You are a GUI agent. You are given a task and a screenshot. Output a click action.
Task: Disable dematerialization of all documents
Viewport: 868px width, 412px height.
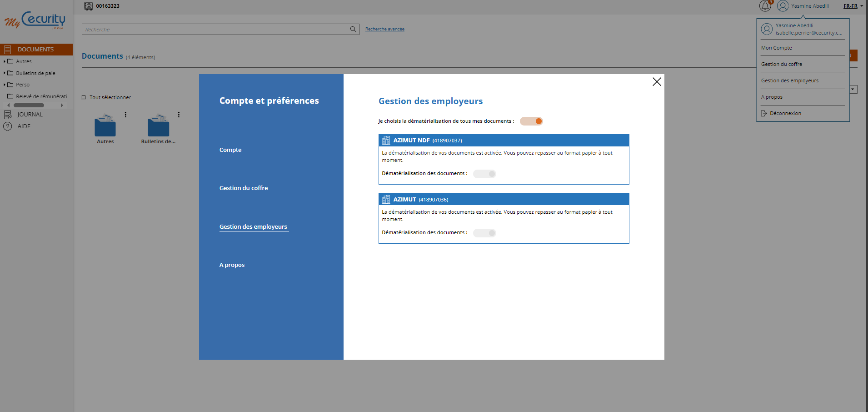(x=531, y=121)
